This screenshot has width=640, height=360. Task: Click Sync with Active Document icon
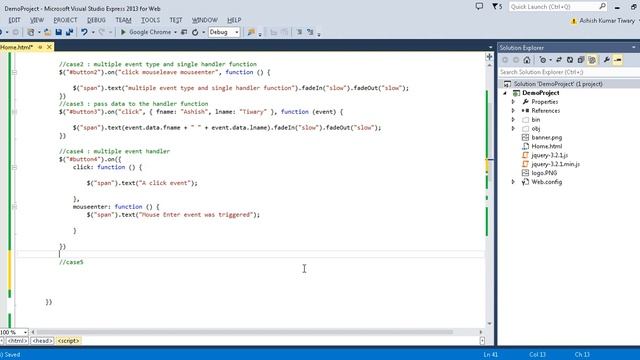pos(559,60)
